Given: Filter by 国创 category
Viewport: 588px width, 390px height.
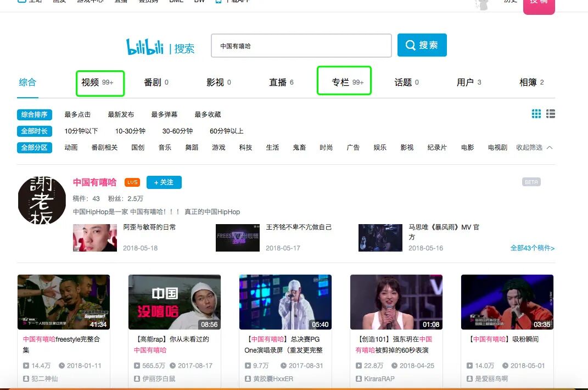Looking at the screenshot, I should (x=138, y=148).
